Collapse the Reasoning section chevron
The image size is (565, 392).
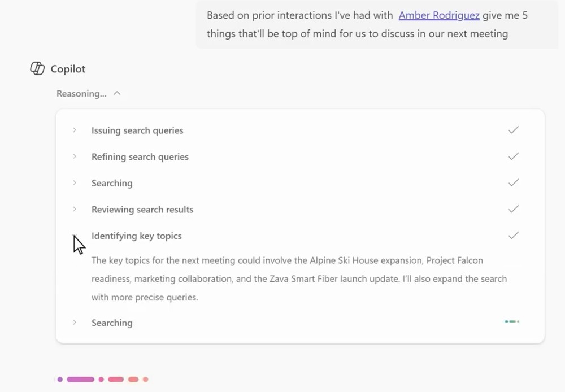[117, 93]
